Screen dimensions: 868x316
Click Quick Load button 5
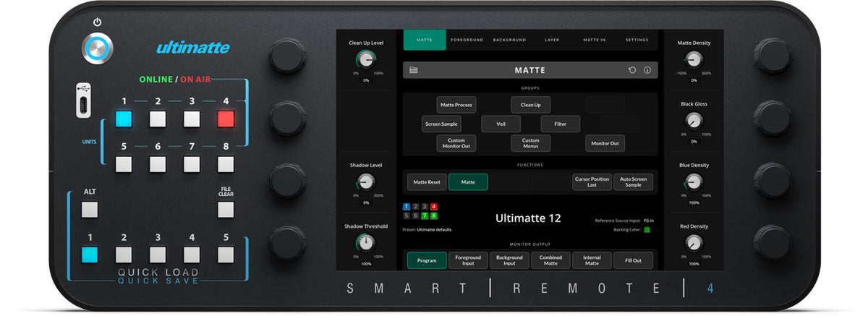(226, 255)
